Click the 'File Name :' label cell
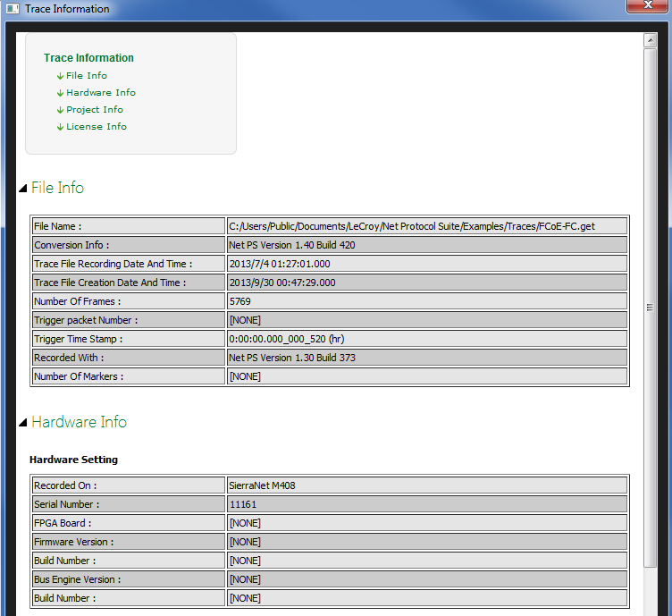The width and height of the screenshot is (672, 616). click(x=129, y=226)
